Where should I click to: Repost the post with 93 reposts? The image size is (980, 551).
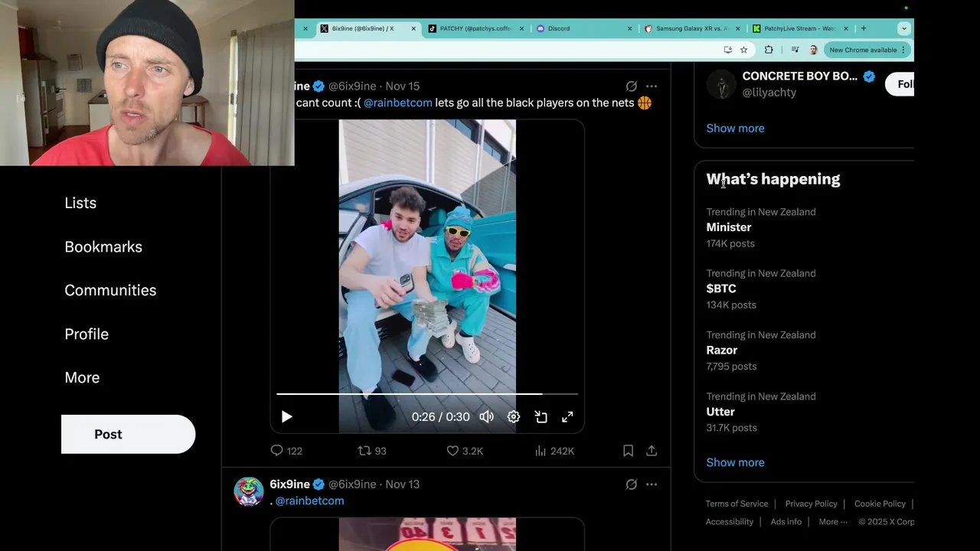tap(372, 451)
